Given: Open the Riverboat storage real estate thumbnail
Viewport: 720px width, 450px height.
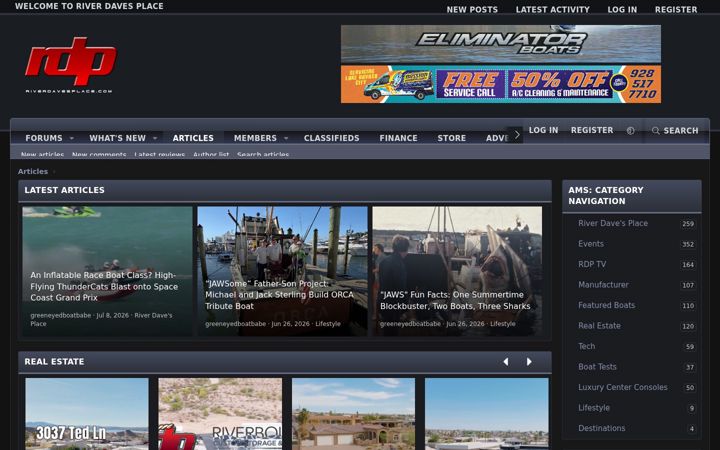Looking at the screenshot, I should [x=220, y=414].
